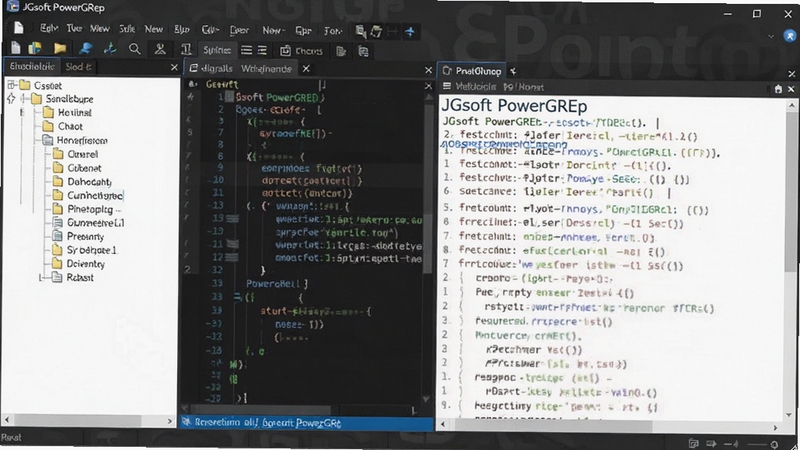Screen dimensions: 800x450
Task: Open the Eglv menu
Action: pos(49,29)
